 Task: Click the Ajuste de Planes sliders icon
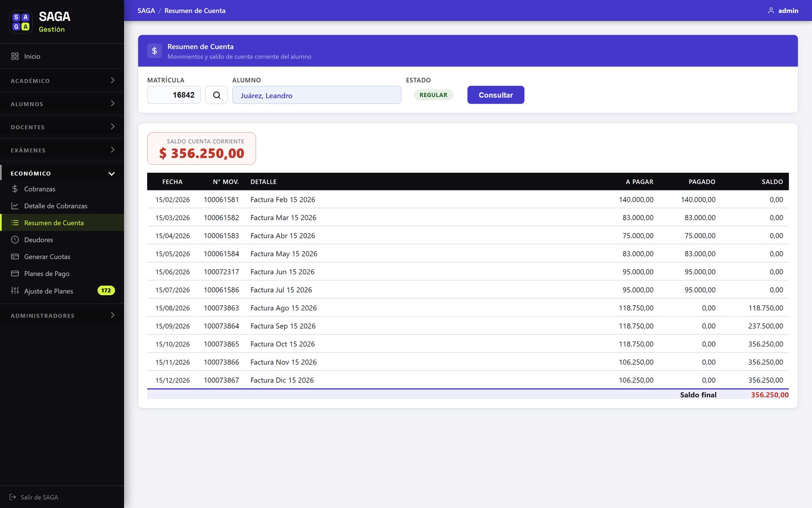[x=15, y=291]
